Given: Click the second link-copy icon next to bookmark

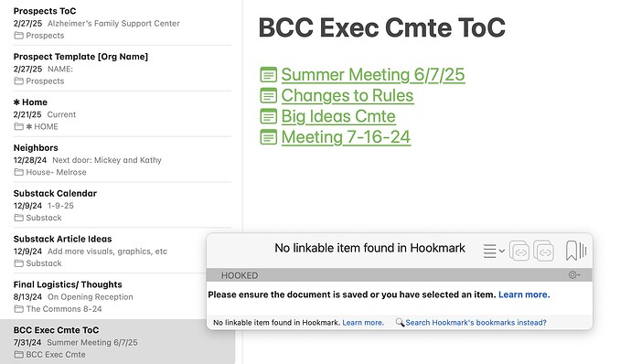Looking at the screenshot, I should (x=544, y=251).
